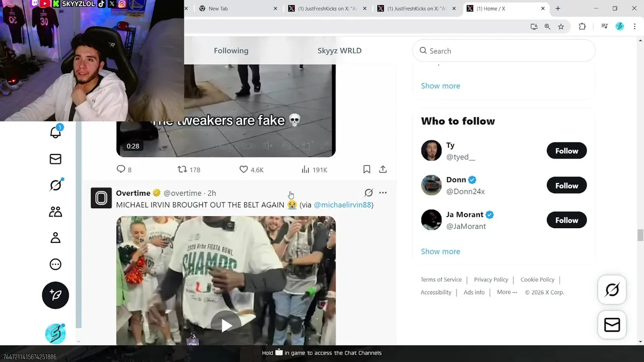Play the Overtime video
The height and width of the screenshot is (362, 644).
[x=226, y=325]
